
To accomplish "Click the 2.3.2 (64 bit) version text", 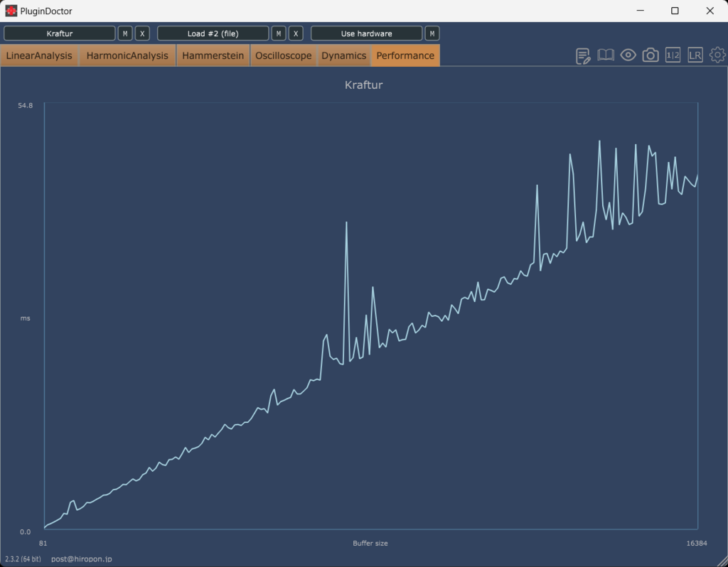I will [23, 559].
